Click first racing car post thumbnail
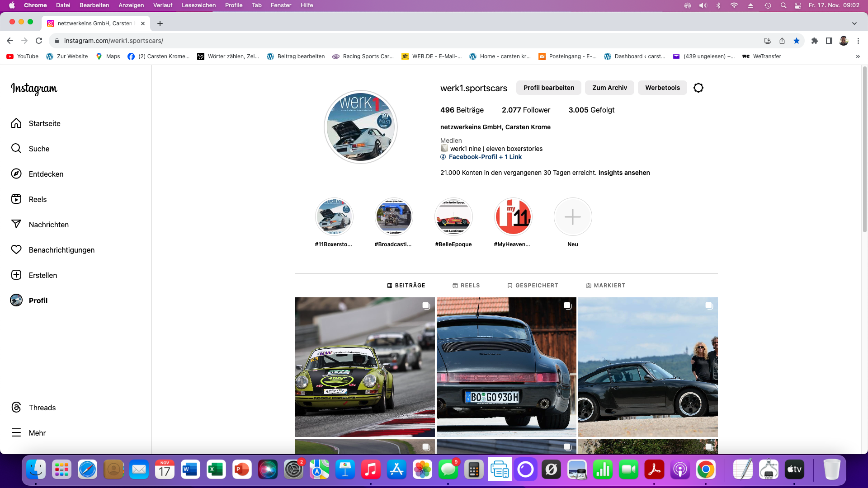 tap(365, 366)
